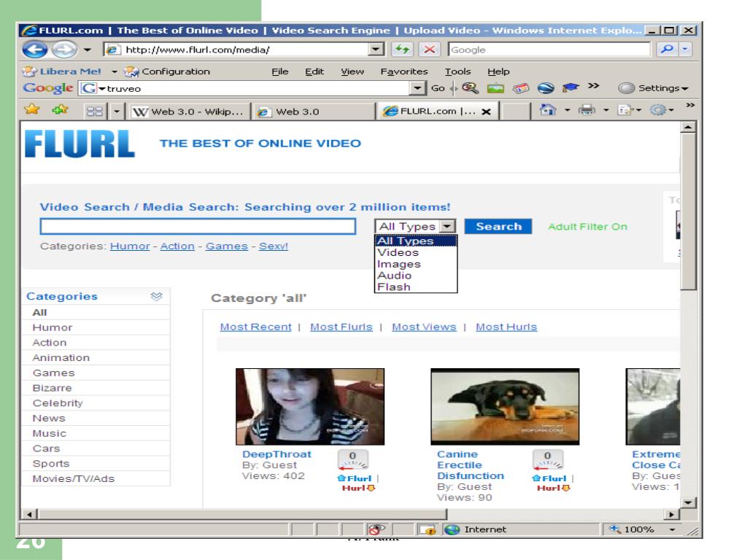Open the search provider dropdown arrow
747x560 pixels.
[x=685, y=49]
